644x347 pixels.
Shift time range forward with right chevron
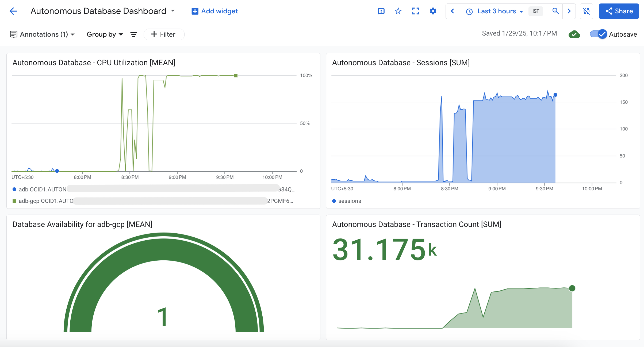(569, 11)
